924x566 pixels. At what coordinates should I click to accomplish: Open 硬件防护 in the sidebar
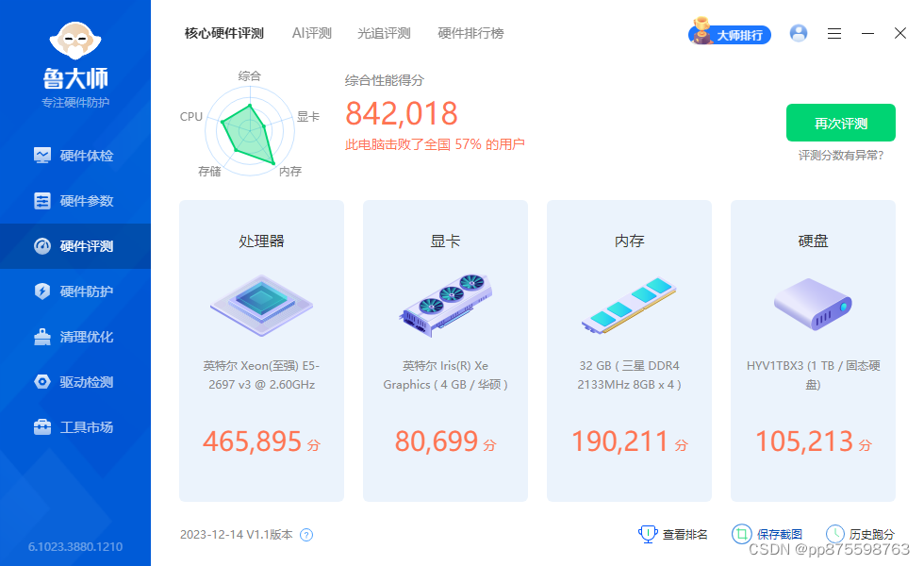(x=75, y=291)
